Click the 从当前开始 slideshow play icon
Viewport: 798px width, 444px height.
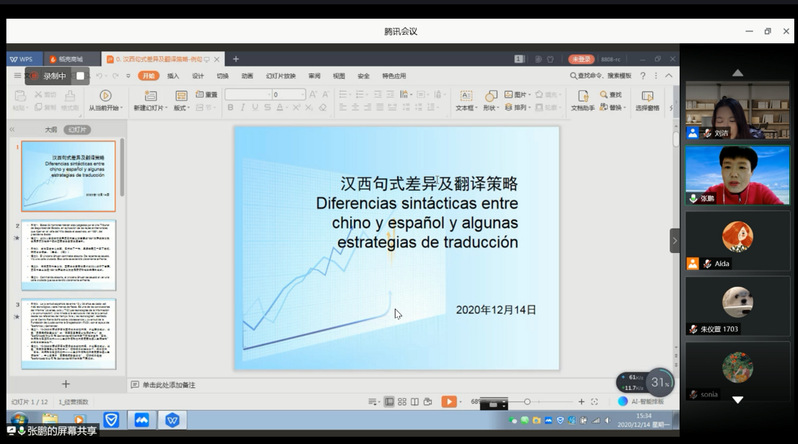[x=105, y=95]
